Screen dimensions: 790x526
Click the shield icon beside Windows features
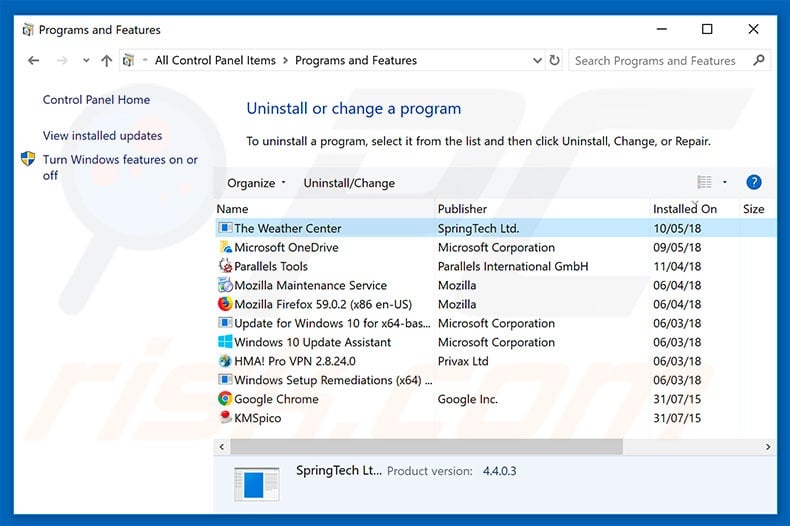28,159
